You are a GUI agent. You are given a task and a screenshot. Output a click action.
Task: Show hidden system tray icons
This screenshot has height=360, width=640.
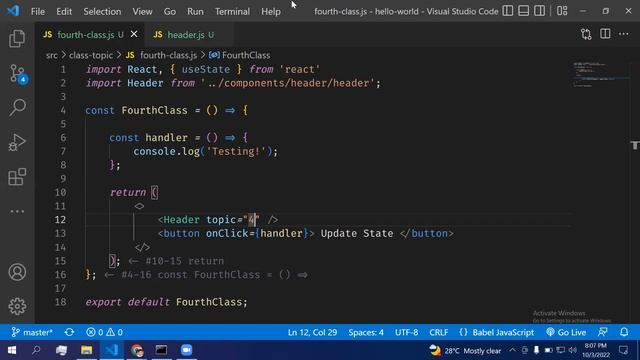point(512,350)
